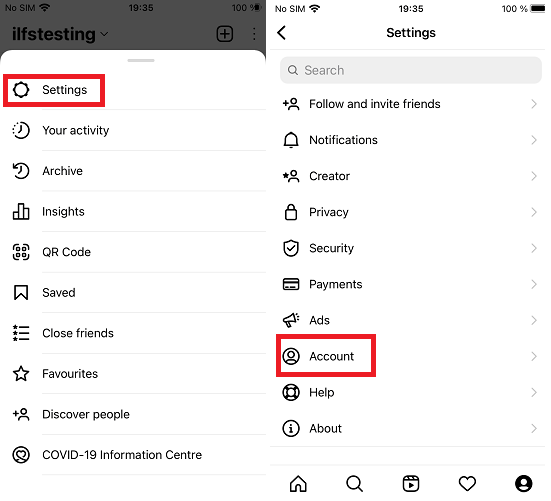
Task: Tap the magnifier icon in bottom navigation
Action: click(x=354, y=483)
